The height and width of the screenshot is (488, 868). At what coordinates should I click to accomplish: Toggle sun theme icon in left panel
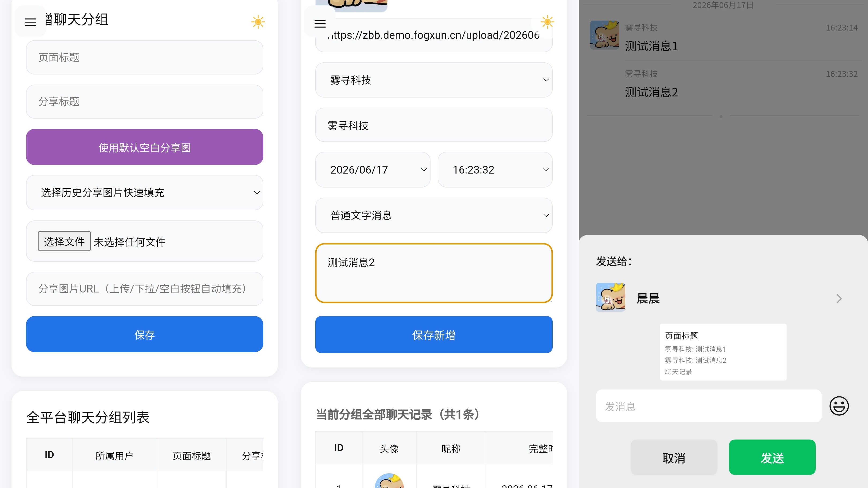(258, 22)
